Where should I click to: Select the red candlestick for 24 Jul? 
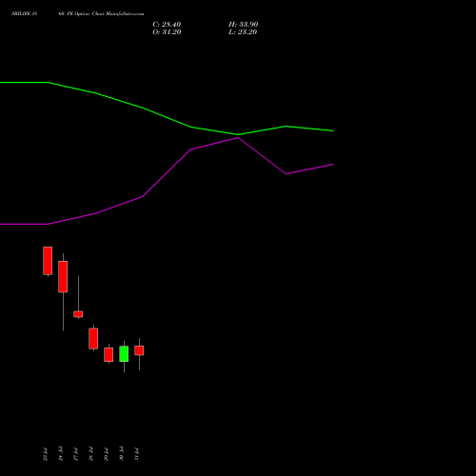[63, 276]
